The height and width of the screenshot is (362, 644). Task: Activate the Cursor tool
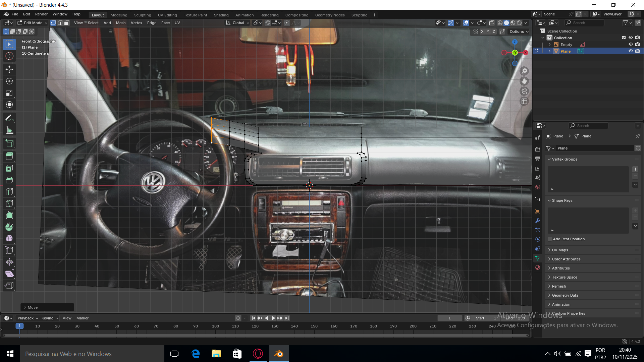point(9,56)
